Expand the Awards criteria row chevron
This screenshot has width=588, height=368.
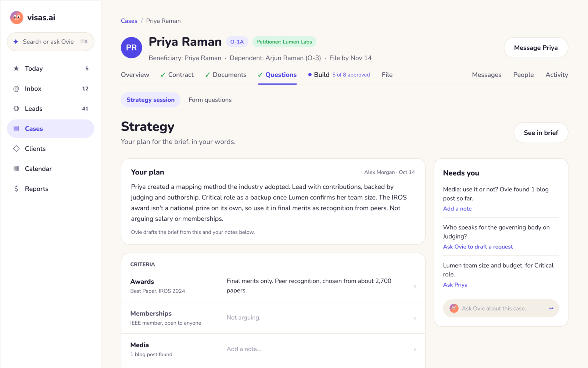click(x=415, y=286)
